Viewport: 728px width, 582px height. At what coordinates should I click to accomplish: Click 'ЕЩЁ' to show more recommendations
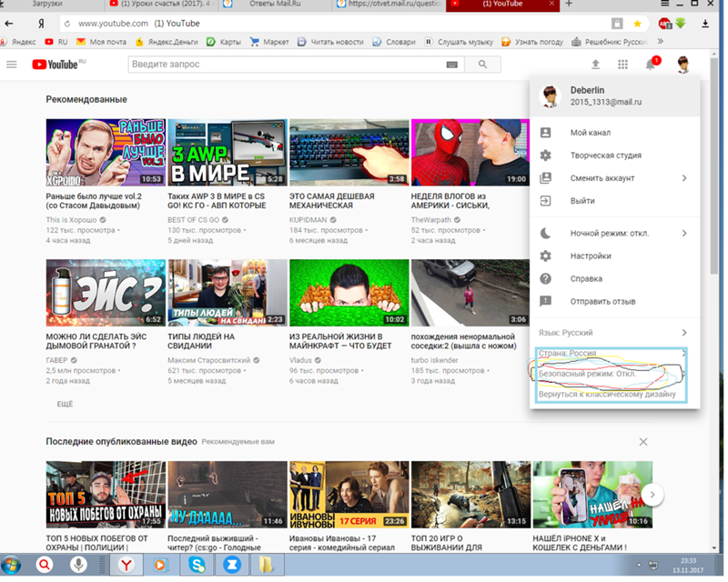tap(65, 405)
